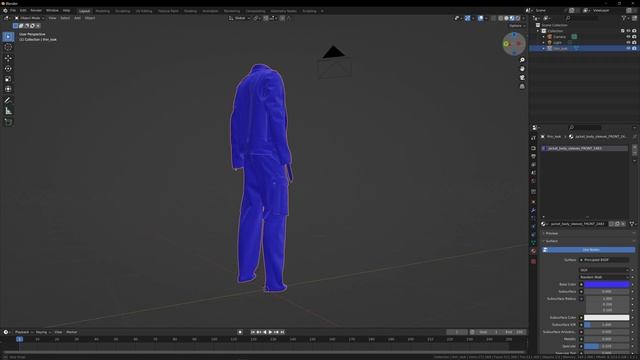640x360 pixels.
Task: Click the outliner filter funnel icon
Action: pyautogui.click(x=624, y=18)
